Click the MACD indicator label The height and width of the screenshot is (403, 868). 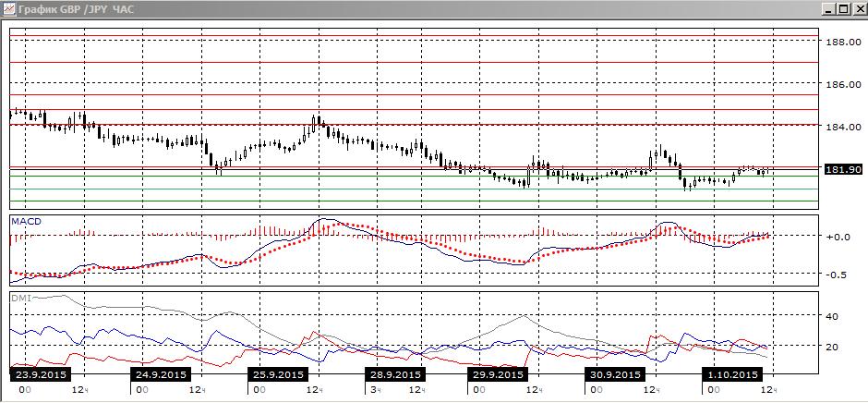coord(27,221)
